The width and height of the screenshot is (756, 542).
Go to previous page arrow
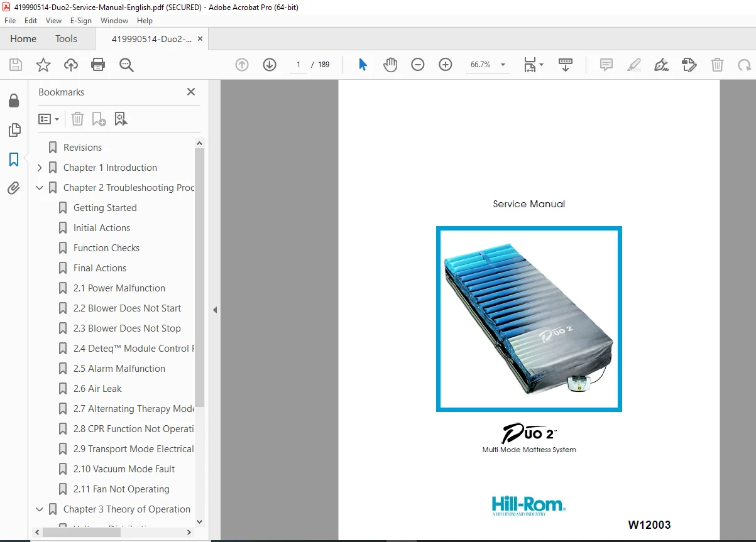pos(242,65)
